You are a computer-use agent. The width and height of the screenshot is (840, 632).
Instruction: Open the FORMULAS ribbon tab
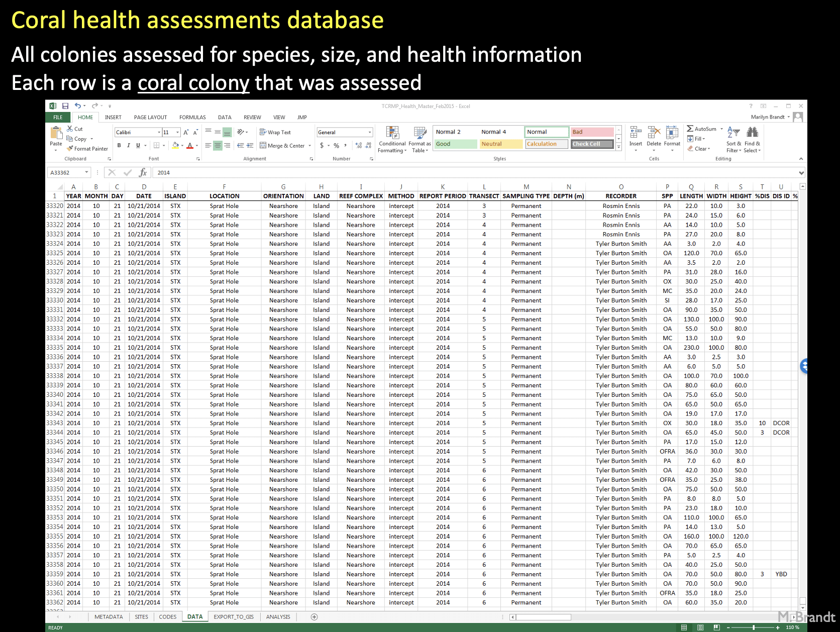pyautogui.click(x=192, y=118)
